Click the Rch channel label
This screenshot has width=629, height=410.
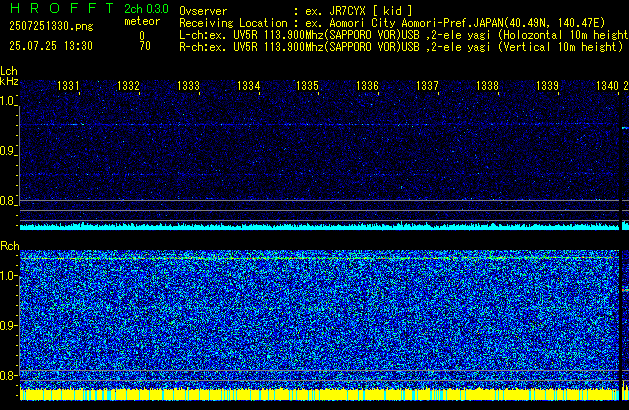click(x=10, y=246)
